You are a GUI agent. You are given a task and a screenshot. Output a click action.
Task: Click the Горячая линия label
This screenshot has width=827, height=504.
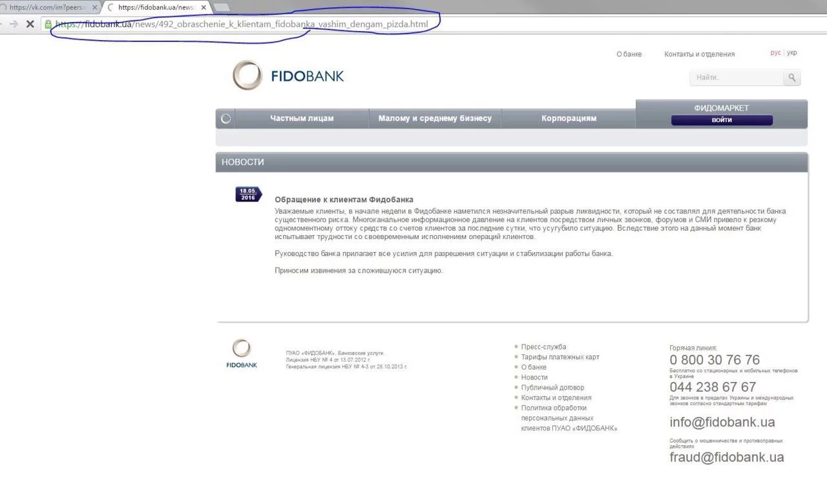(x=693, y=348)
